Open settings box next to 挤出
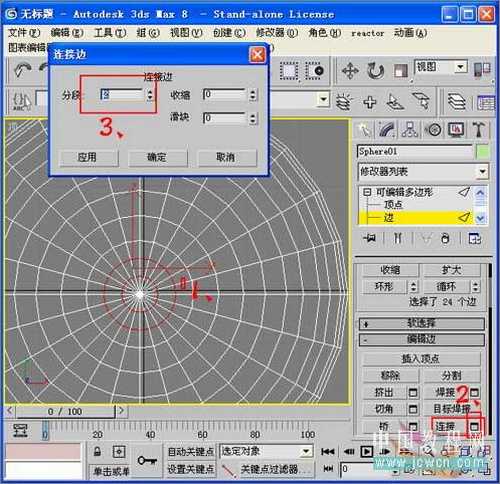The height and width of the screenshot is (484, 500). point(413,393)
